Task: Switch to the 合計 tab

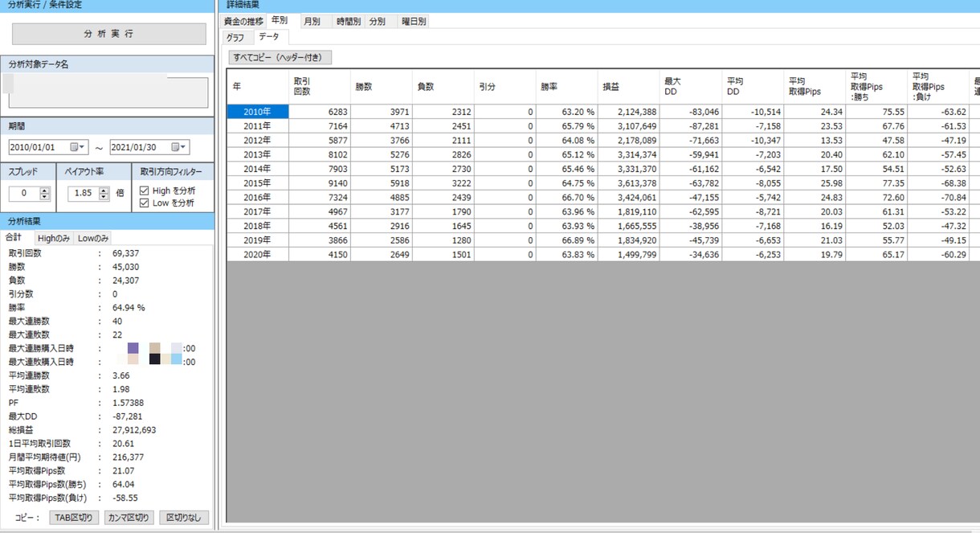Action: pos(14,238)
